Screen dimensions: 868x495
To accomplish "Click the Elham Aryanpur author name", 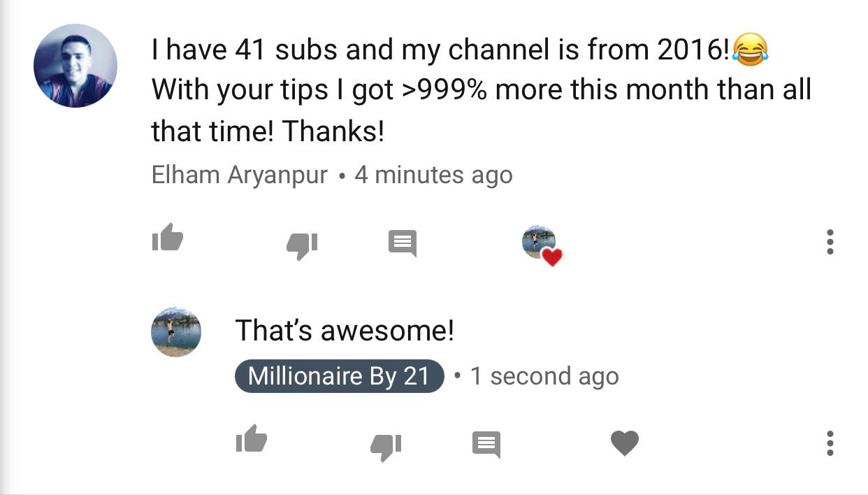I will (239, 175).
